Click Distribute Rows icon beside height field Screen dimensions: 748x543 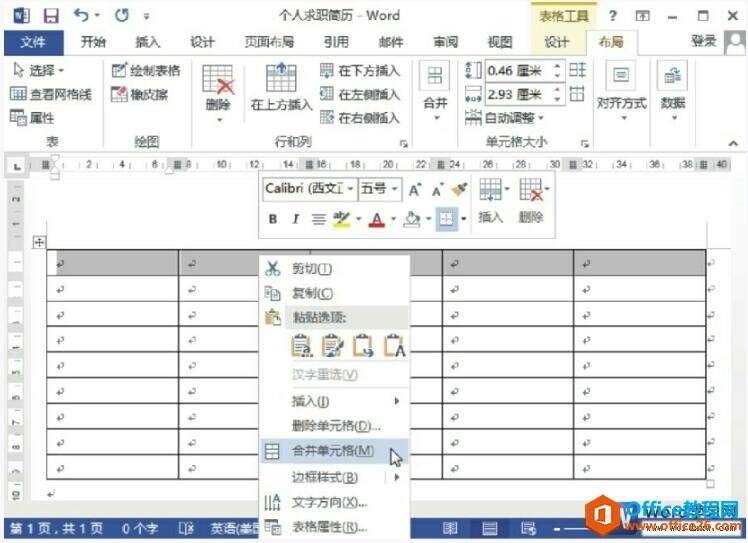[x=577, y=70]
